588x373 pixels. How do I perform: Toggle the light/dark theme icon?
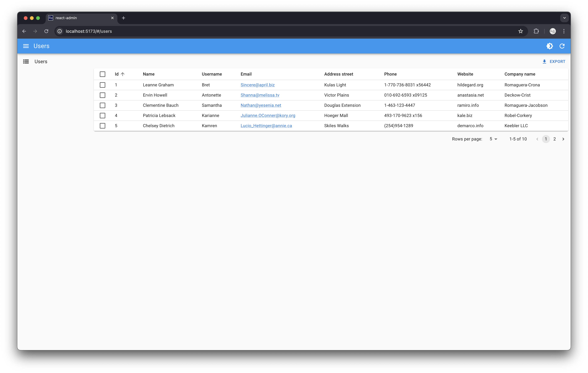tap(549, 46)
